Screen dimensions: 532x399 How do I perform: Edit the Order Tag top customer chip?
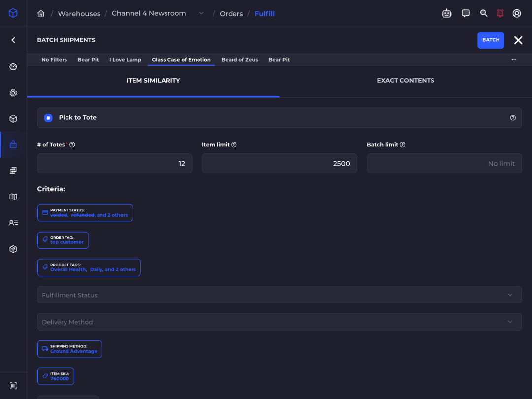63,240
